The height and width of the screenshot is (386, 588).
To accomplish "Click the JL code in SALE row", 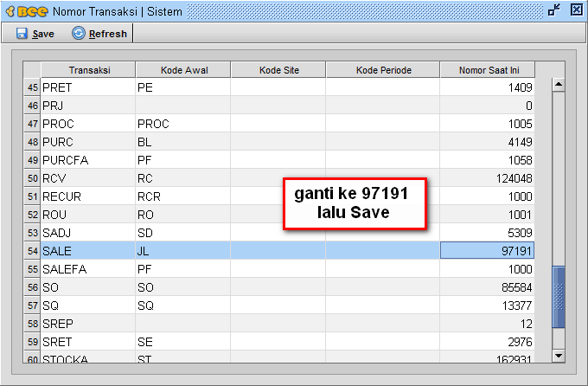I will [x=183, y=251].
